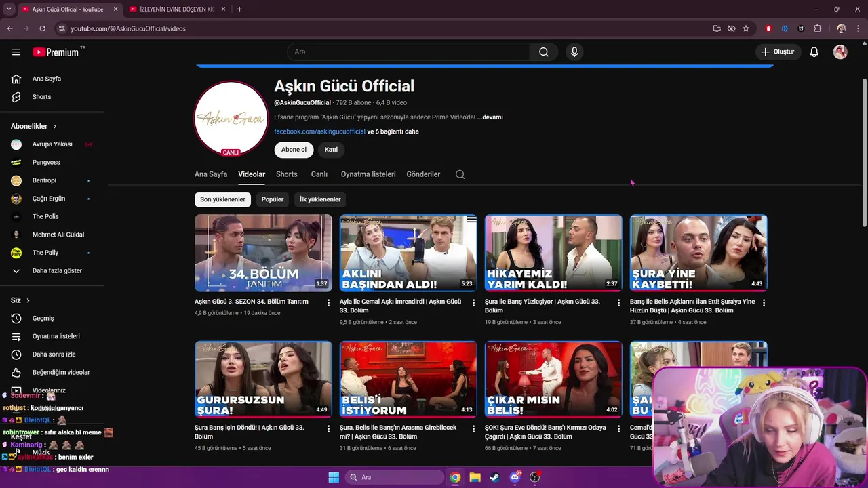Go back to previous page
868x488 pixels.
pyautogui.click(x=9, y=28)
